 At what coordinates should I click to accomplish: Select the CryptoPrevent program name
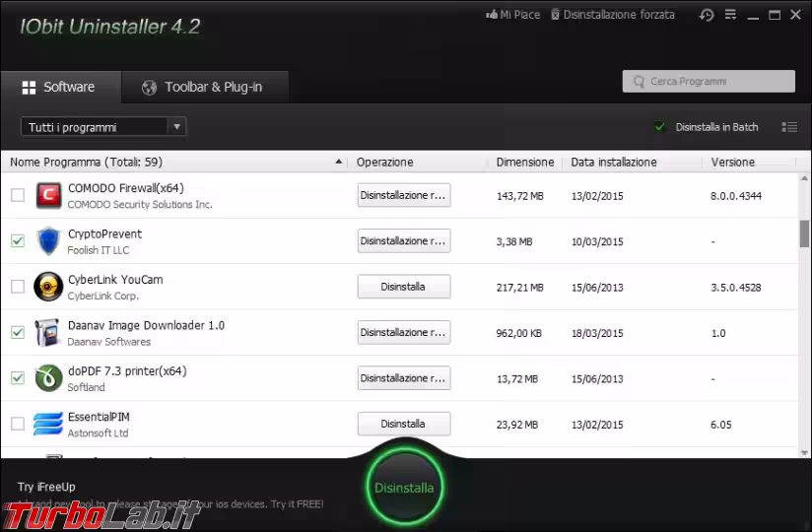pos(104,233)
